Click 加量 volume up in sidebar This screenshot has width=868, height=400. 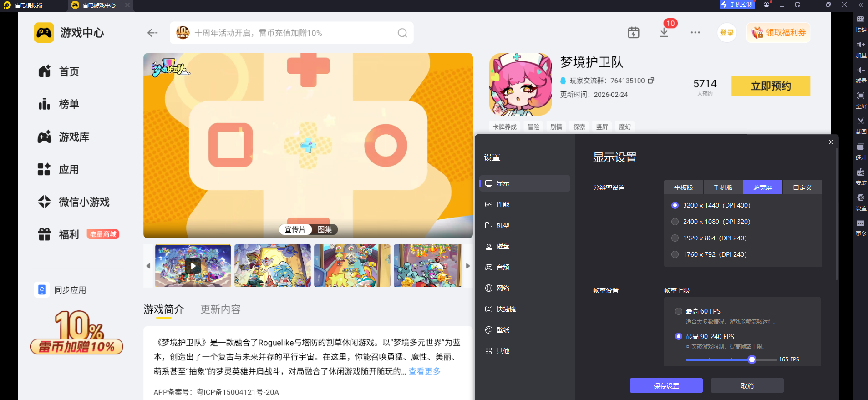pos(861,49)
